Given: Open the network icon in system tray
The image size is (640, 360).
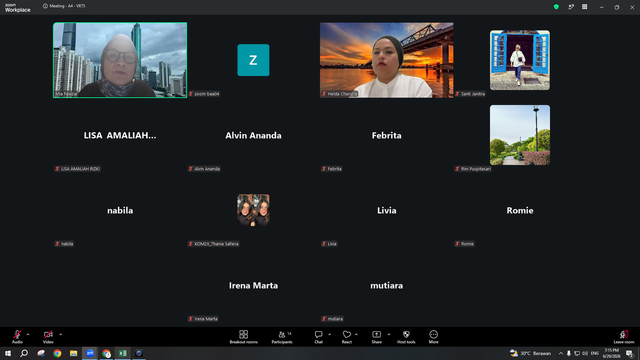Looking at the screenshot, I should tap(577, 353).
